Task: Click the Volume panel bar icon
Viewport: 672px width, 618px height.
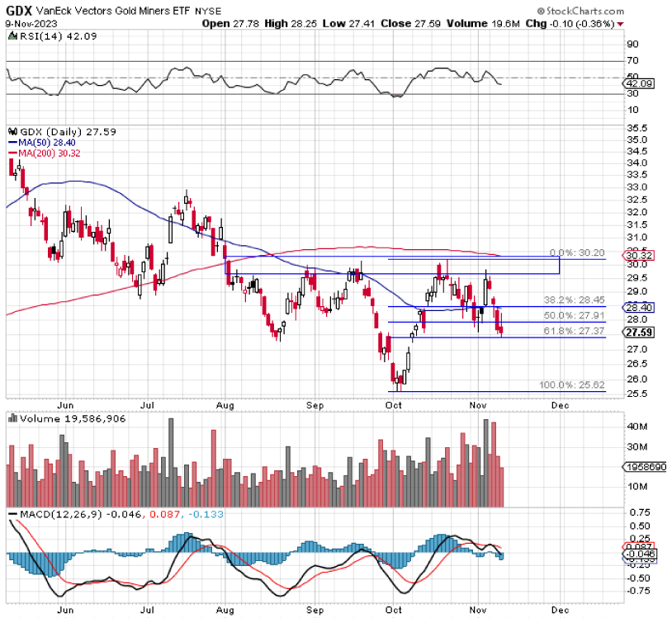Action: 12,418
